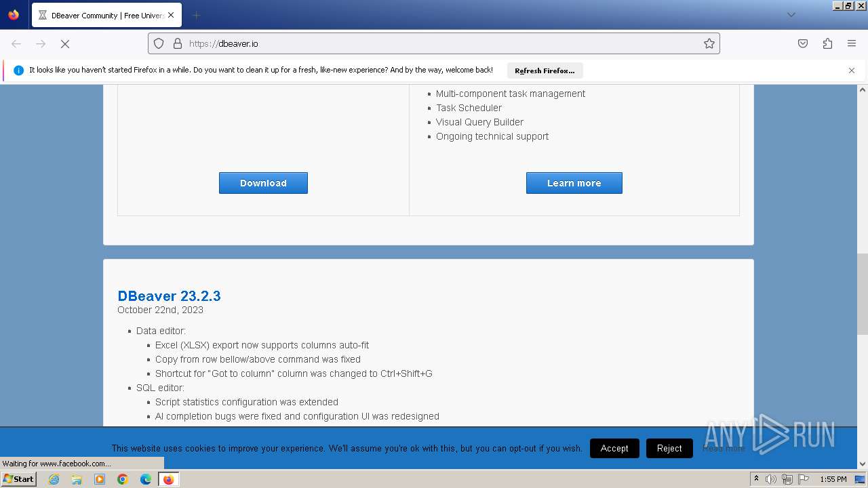
Task: Bookmark this page with star icon
Action: [x=709, y=43]
